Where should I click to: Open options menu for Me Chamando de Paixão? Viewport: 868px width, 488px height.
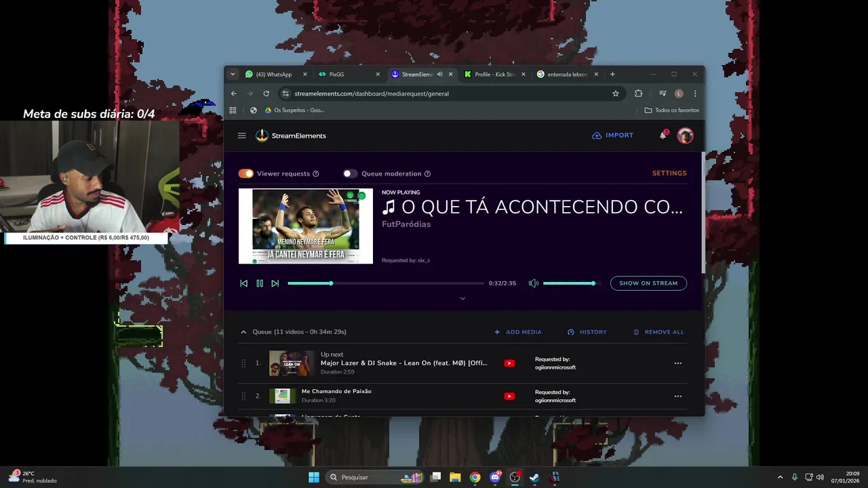[678, 396]
